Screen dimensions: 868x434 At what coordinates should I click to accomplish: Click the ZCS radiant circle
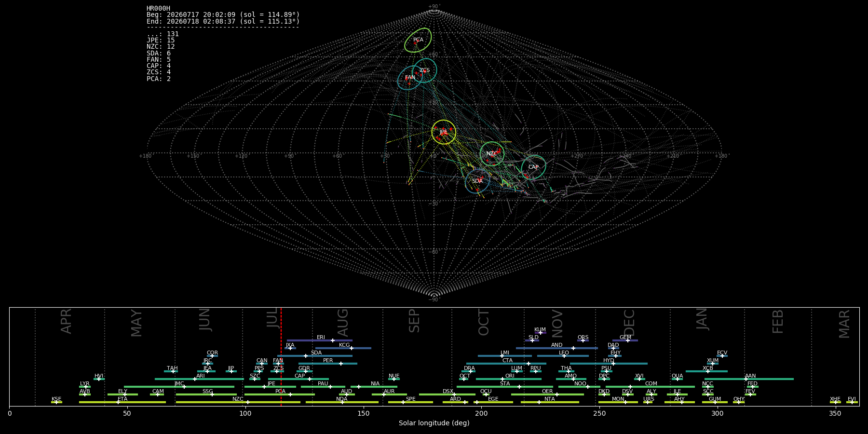point(424,70)
